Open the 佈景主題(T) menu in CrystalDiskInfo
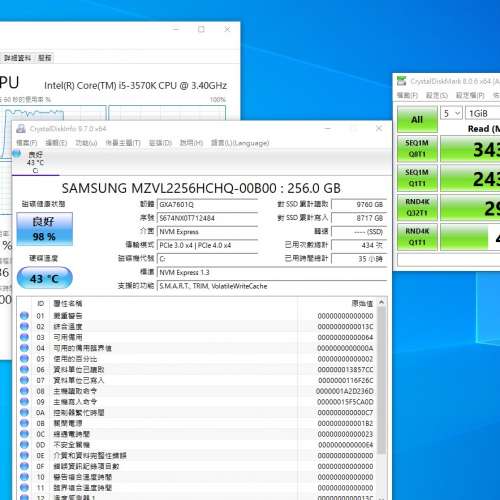The image size is (500, 500). tap(123, 143)
